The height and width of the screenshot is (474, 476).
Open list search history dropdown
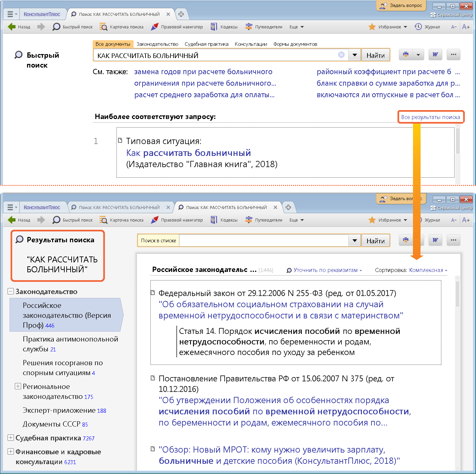pos(355,241)
